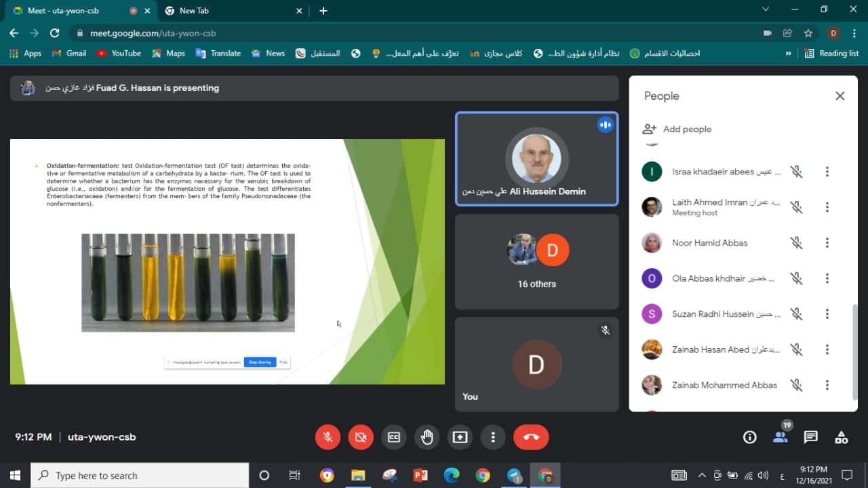Viewport: 868px width, 488px height.
Task: Open options menu for Zainab Mohammed Abbas
Action: 827,385
